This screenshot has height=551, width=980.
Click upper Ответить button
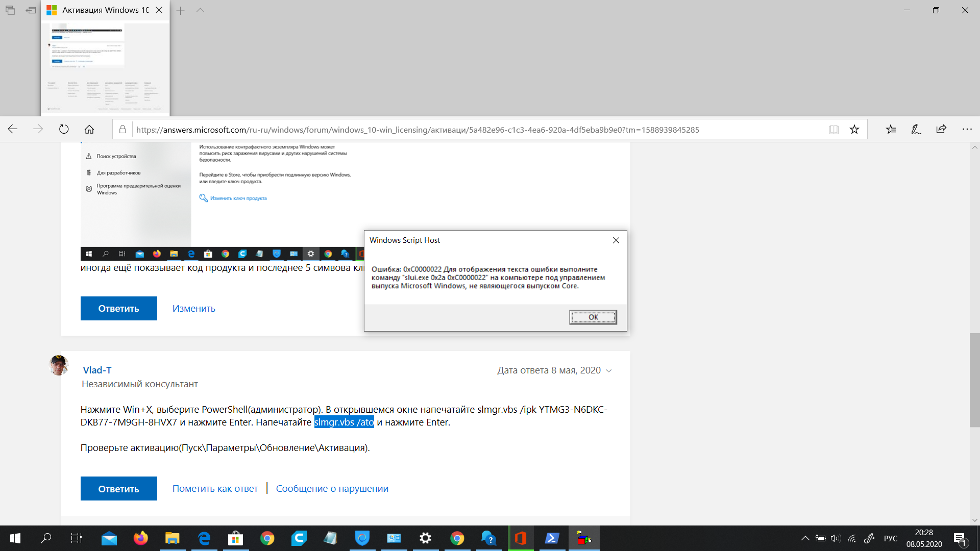[x=118, y=308]
